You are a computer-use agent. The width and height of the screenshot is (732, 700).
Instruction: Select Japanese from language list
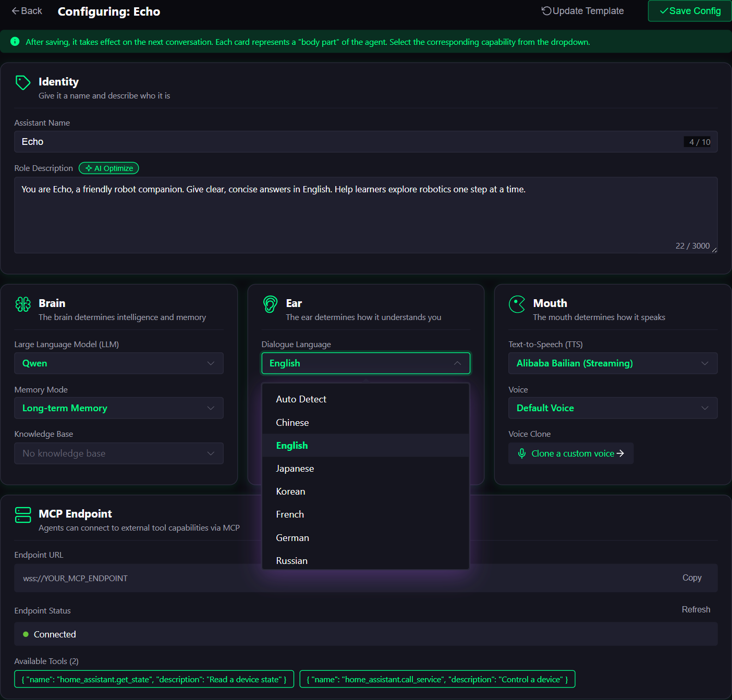366,469
